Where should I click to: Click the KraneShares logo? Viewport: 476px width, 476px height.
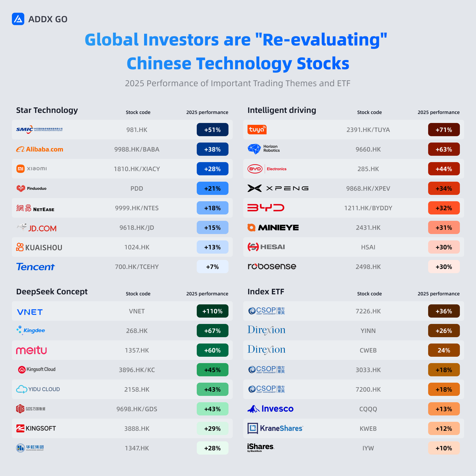click(275, 428)
